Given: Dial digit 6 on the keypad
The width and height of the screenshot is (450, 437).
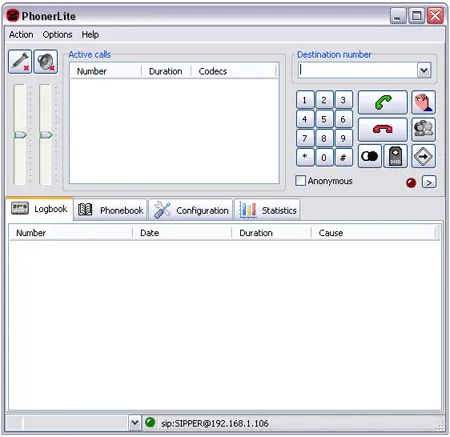Looking at the screenshot, I should [343, 119].
